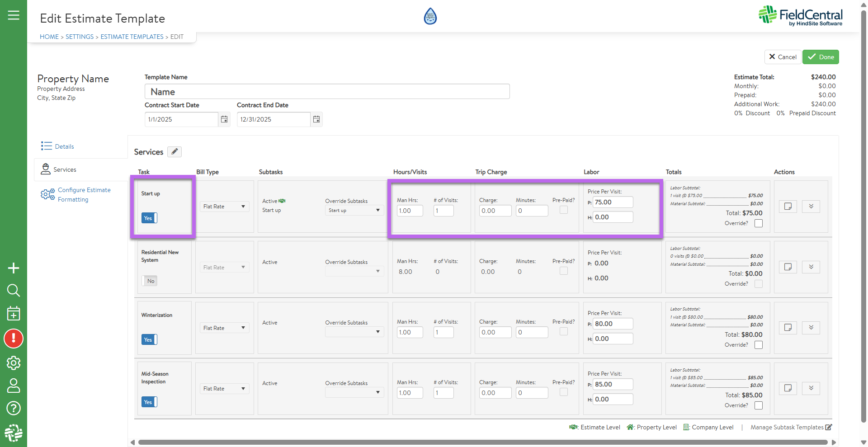Check the Override box for Winterization totals
The height and width of the screenshot is (447, 868).
coord(759,345)
